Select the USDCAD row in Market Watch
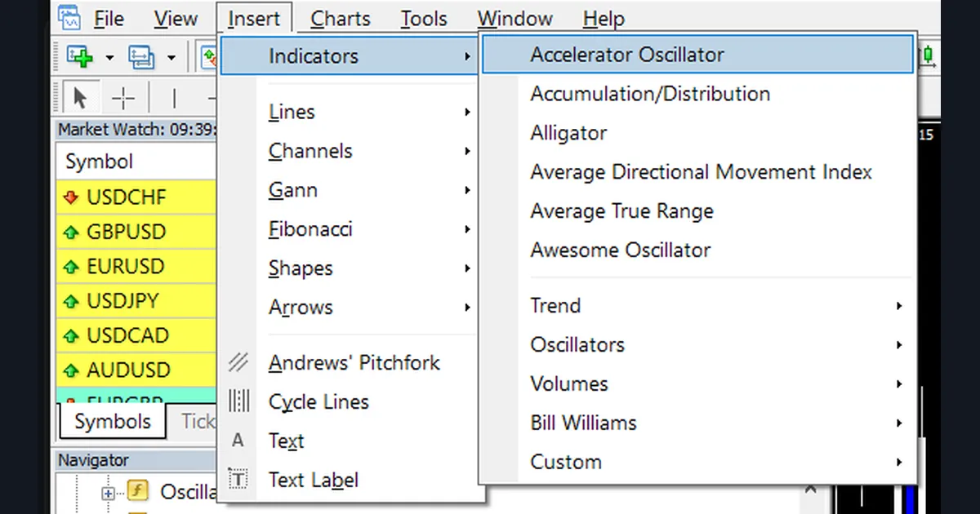Screen dimensions: 980x514 click(x=136, y=336)
